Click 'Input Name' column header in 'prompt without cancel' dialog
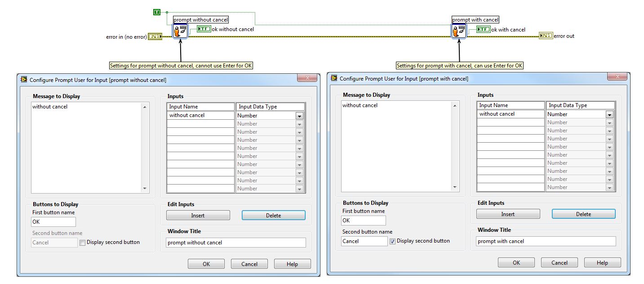The height and width of the screenshot is (284, 644). pyautogui.click(x=201, y=107)
